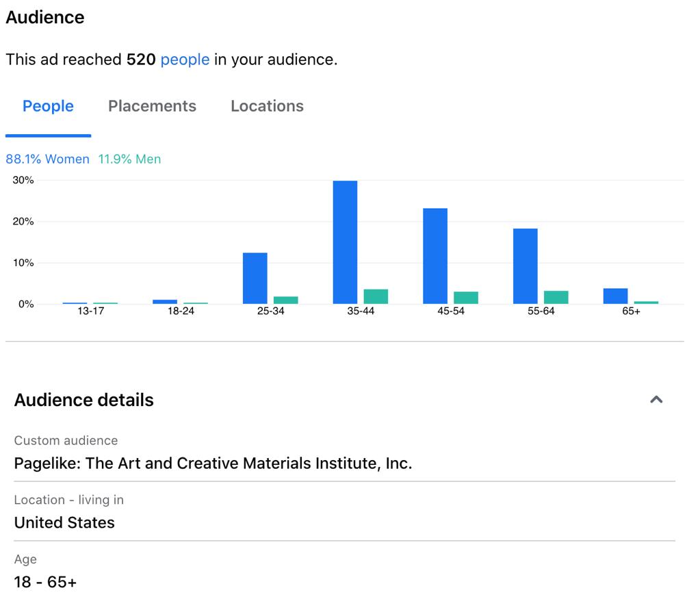
Task: Collapse the Audience details section
Action: 656,400
